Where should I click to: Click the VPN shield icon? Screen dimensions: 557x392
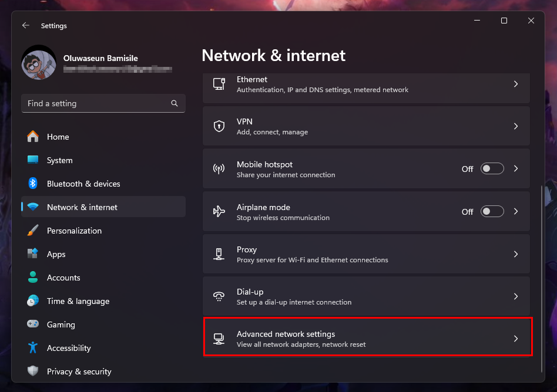tap(219, 126)
